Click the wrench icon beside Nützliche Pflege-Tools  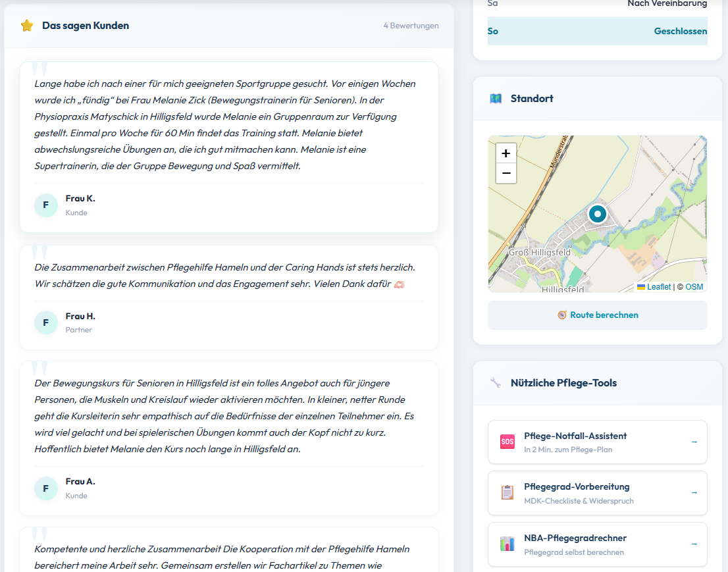click(495, 382)
